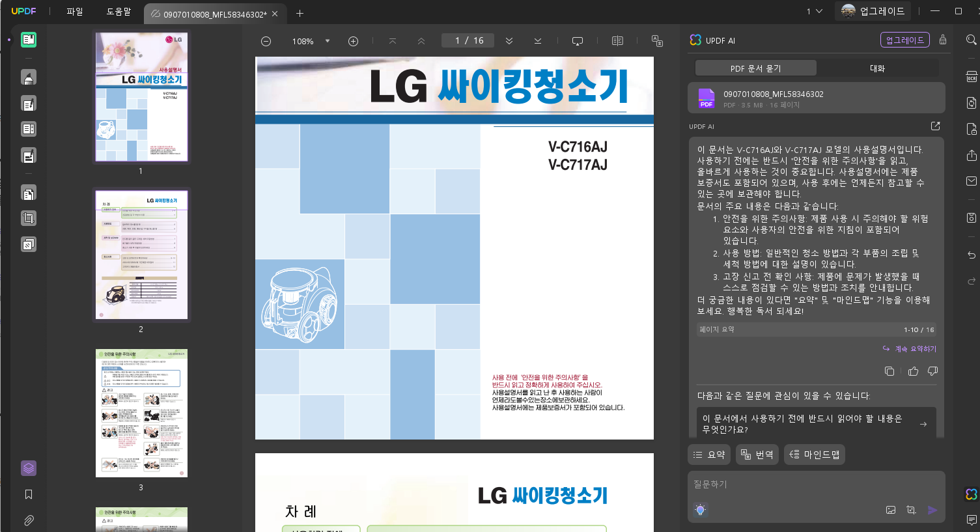Open a new tab with plus
980x532 pixels.
click(x=300, y=13)
